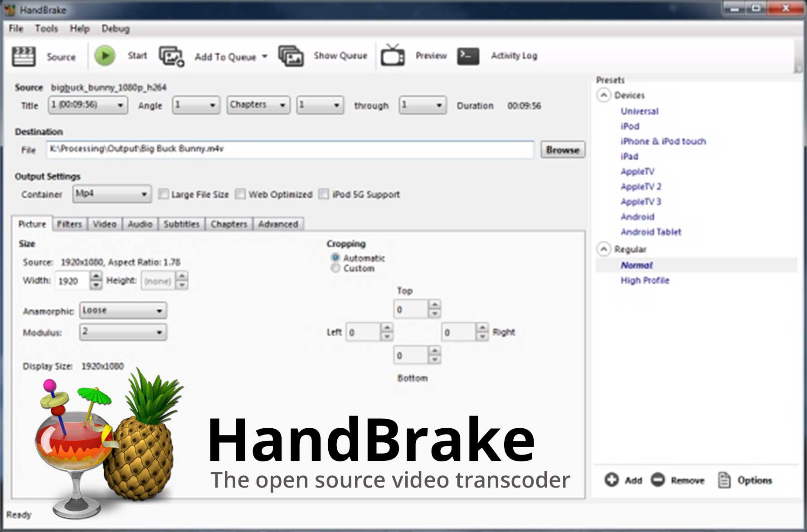The image size is (807, 532).
Task: Open the Angle dropdown
Action: (x=196, y=105)
